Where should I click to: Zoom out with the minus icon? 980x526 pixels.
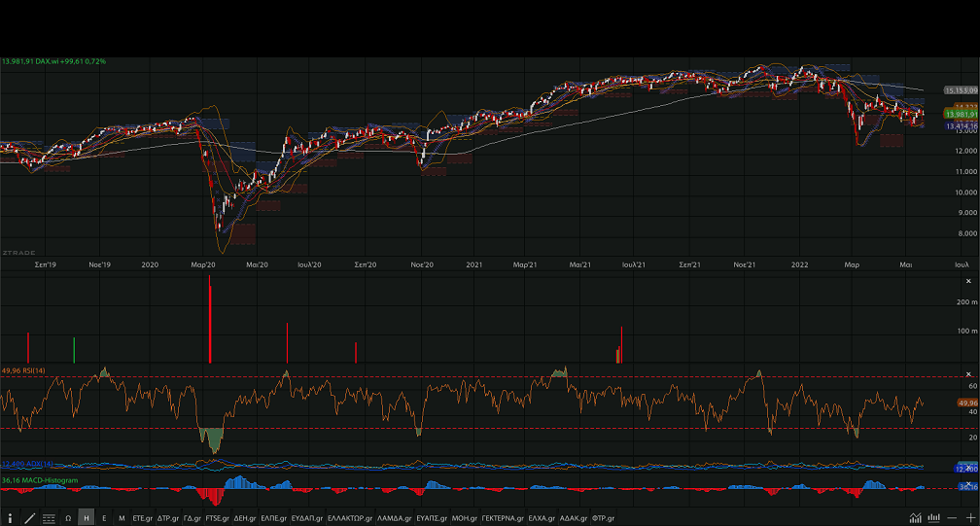click(952, 518)
